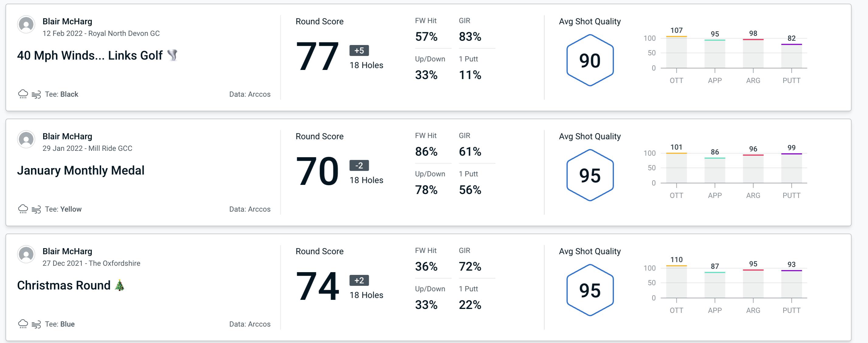Click the bag icon on Christmas Round row
Viewport: 868px width, 343px height.
point(38,324)
